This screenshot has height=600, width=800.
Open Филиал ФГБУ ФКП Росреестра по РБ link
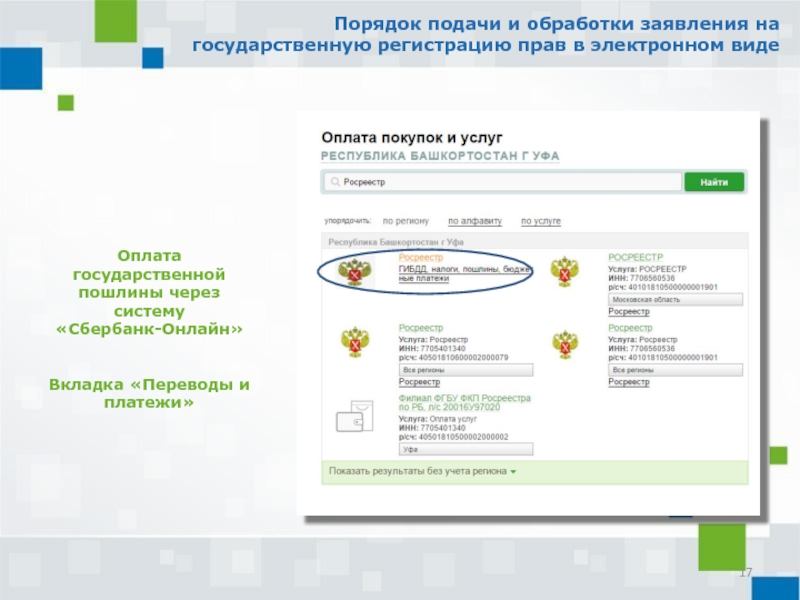pyautogui.click(x=464, y=403)
